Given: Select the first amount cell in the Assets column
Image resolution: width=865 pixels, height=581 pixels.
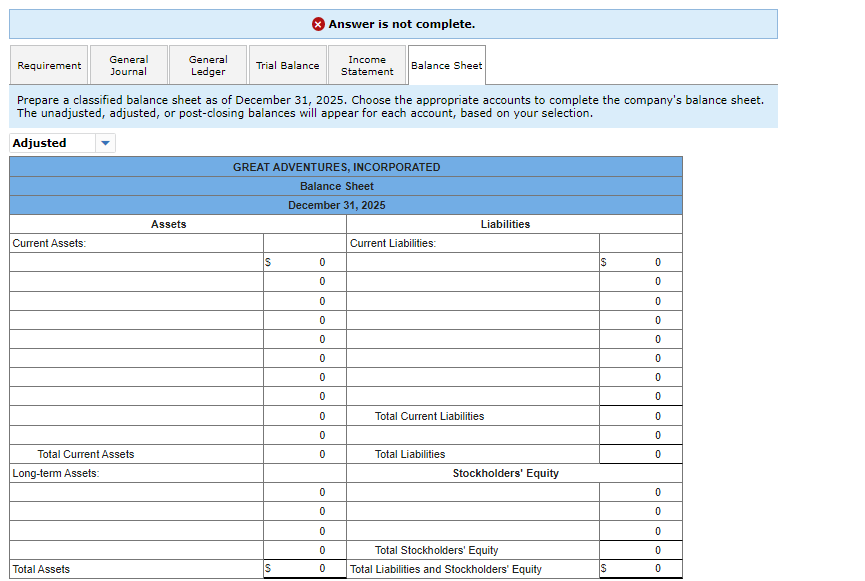Looking at the screenshot, I should [x=303, y=262].
